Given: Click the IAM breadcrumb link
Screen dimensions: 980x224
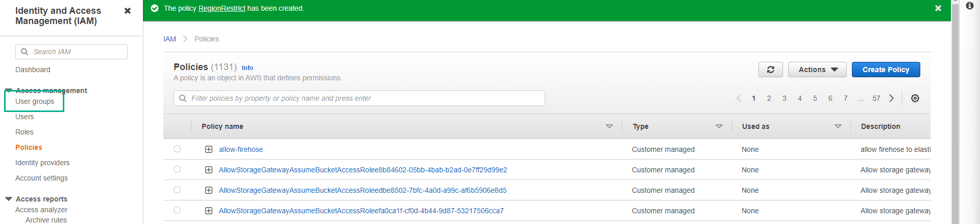Looking at the screenshot, I should coord(169,39).
